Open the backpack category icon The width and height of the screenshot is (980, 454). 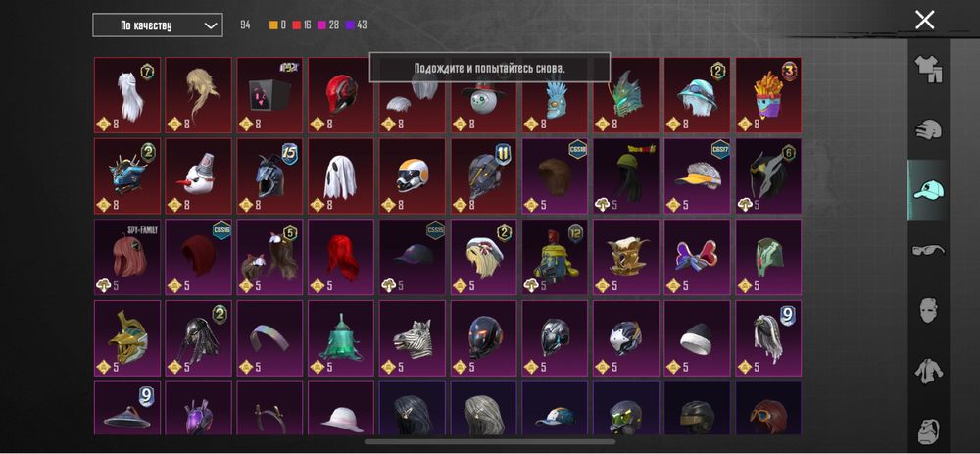coord(929,430)
